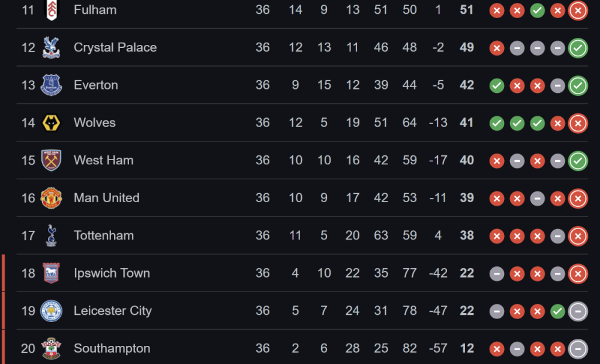Image resolution: width=600 pixels, height=364 pixels.
Task: Click Fulham's latest loss result icon
Action: (x=578, y=10)
